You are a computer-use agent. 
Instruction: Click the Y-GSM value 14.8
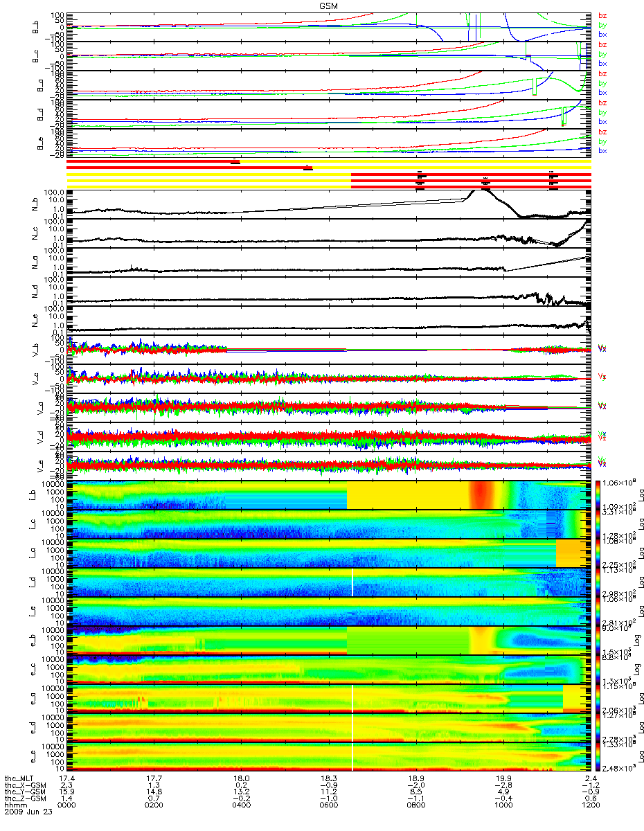click(x=154, y=790)
